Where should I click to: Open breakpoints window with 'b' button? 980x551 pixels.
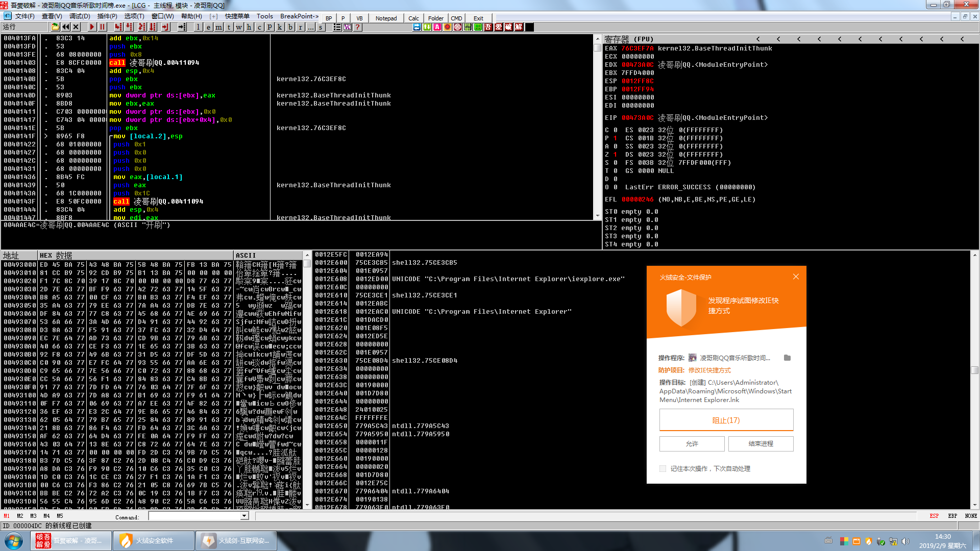290,27
